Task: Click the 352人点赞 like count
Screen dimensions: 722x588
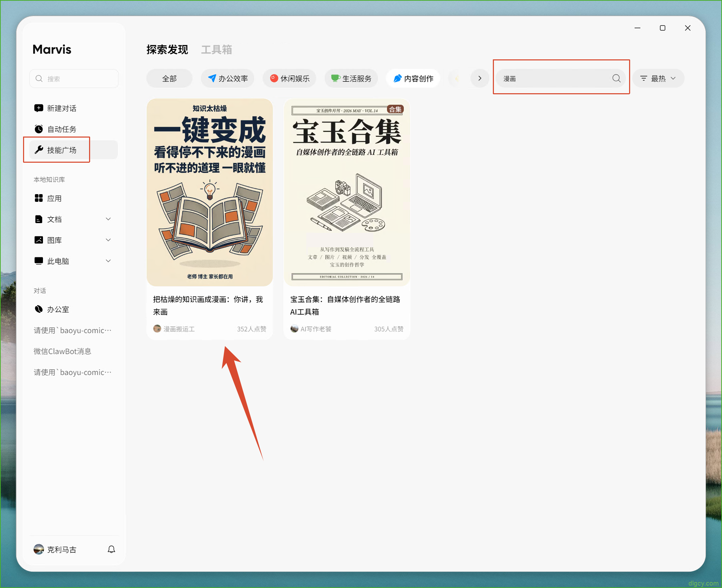Action: tap(251, 329)
